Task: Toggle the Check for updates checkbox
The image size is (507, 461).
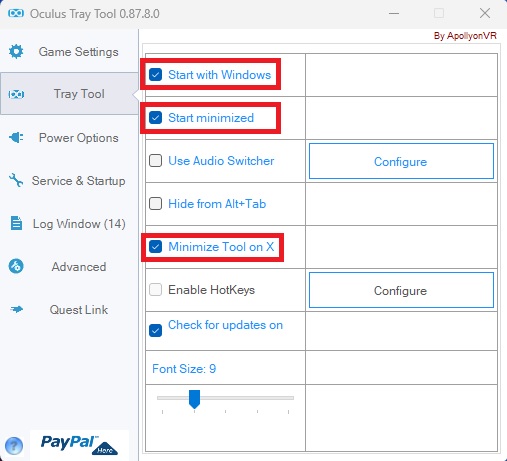Action: click(155, 330)
